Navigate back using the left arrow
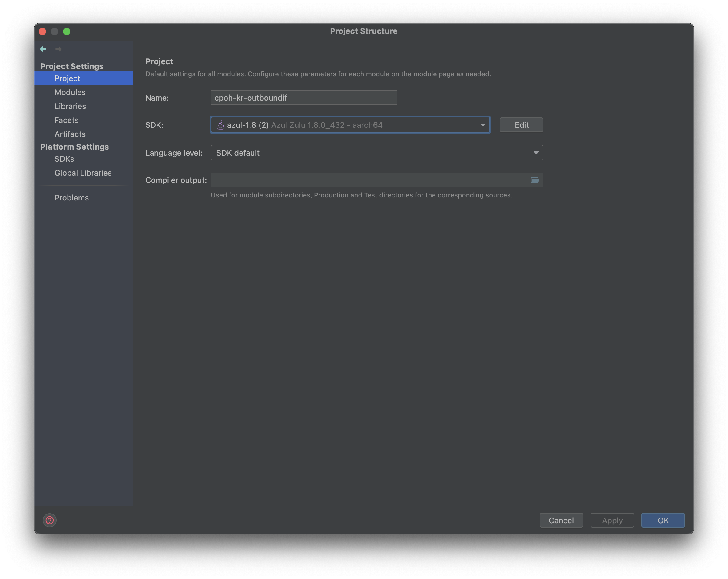 [x=43, y=49]
